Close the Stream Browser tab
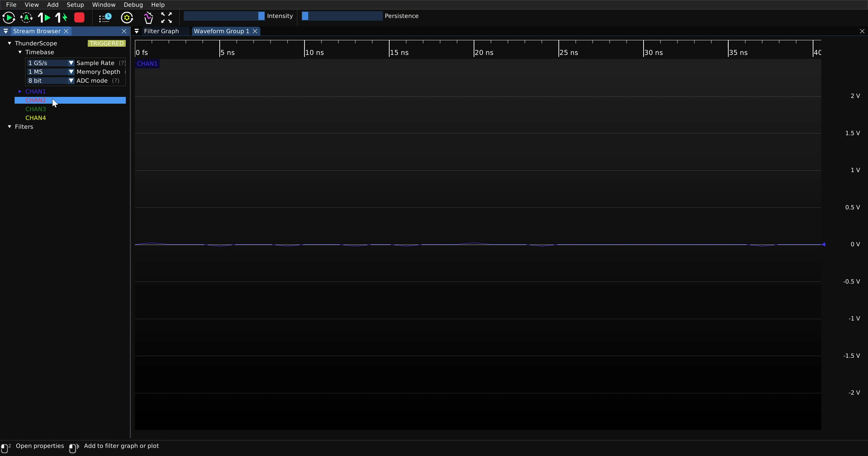The width and height of the screenshot is (868, 456). (x=66, y=31)
